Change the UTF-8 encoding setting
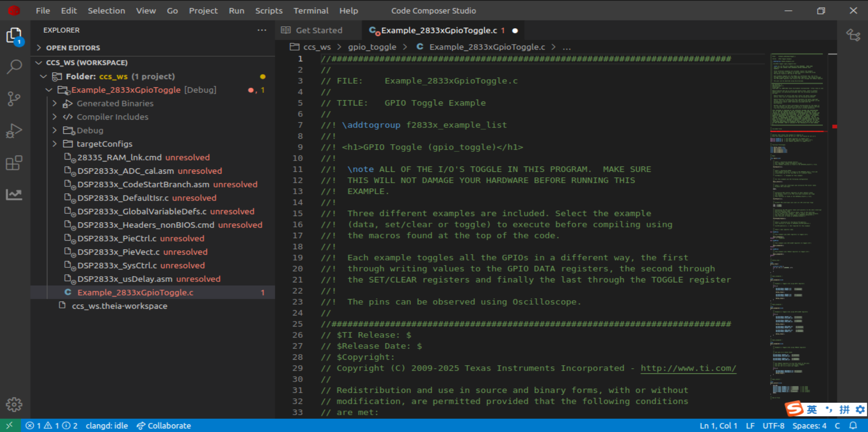Screen dimensions: 868x432 tap(774, 426)
